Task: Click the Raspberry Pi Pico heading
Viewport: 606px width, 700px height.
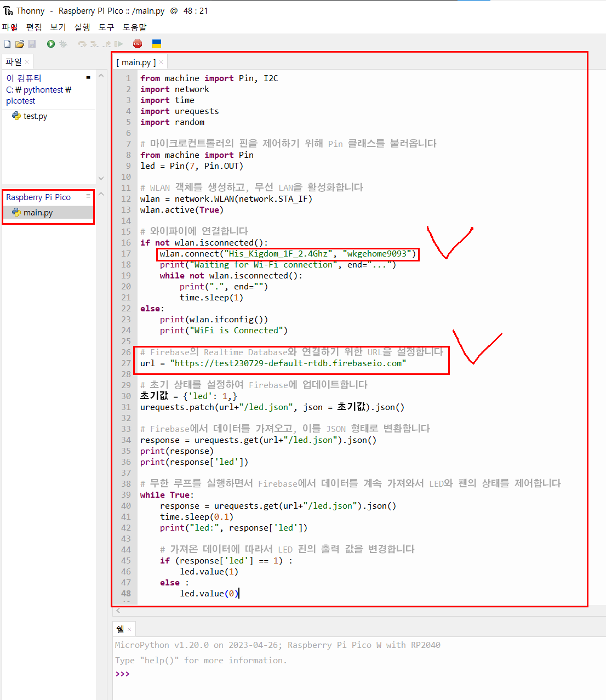Action: click(x=38, y=197)
